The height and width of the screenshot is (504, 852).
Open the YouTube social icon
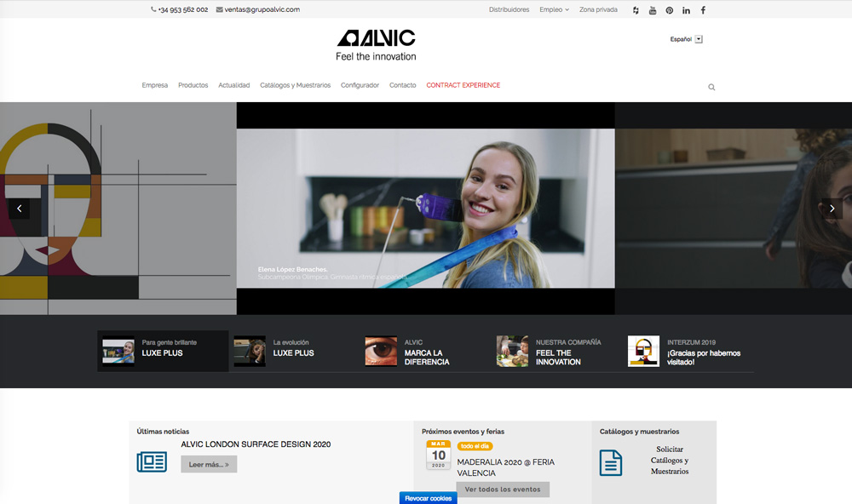pyautogui.click(x=653, y=10)
